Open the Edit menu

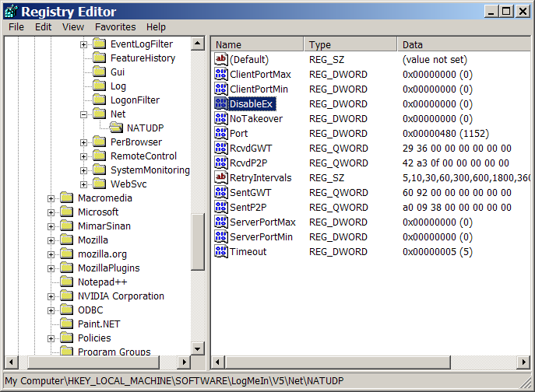coord(43,26)
